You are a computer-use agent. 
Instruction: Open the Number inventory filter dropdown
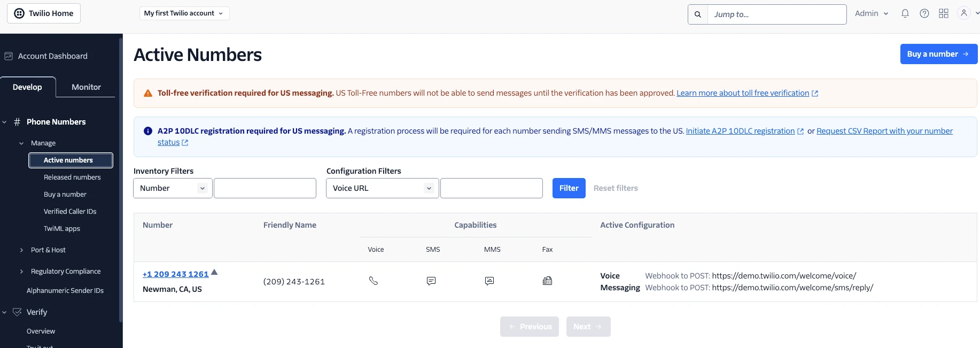click(x=173, y=188)
